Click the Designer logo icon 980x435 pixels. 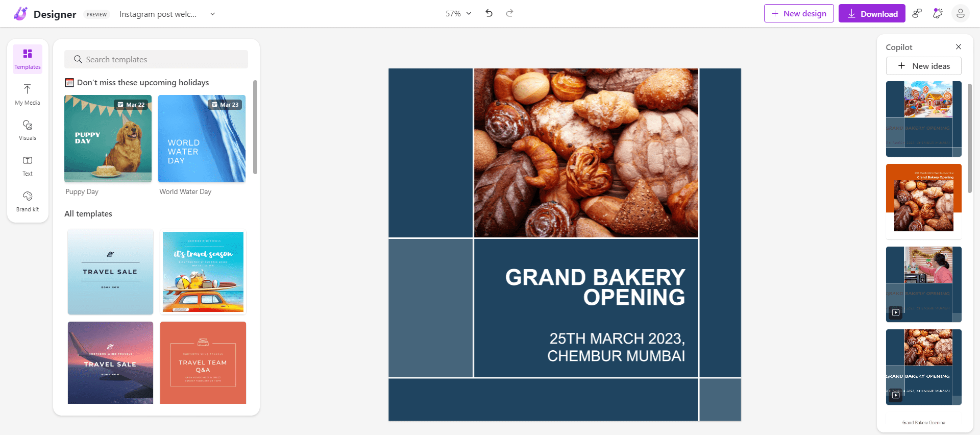pos(20,14)
